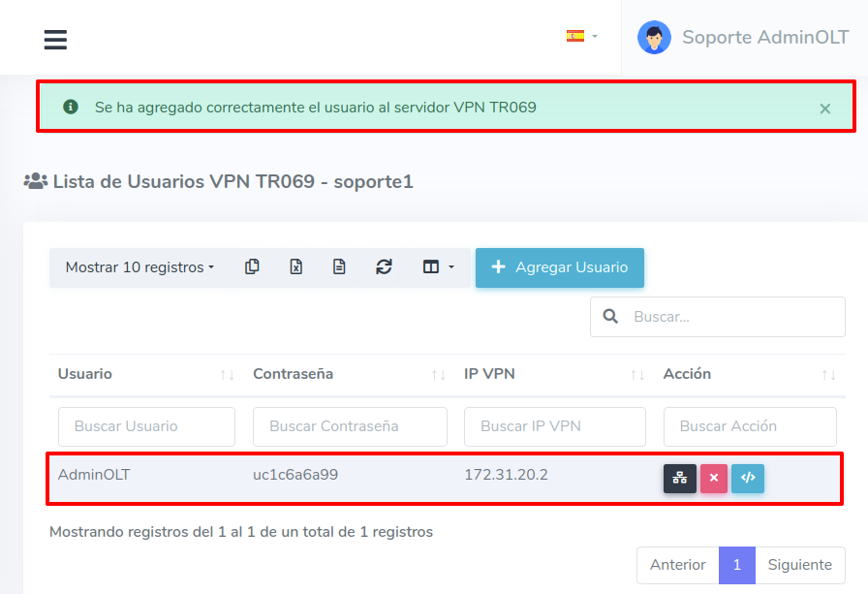Export table as CSV file icon
This screenshot has width=868, height=594.
[x=339, y=267]
